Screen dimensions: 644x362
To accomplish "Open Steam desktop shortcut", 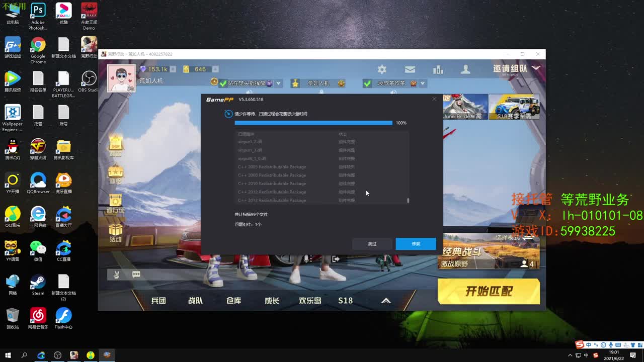I will pyautogui.click(x=38, y=285).
